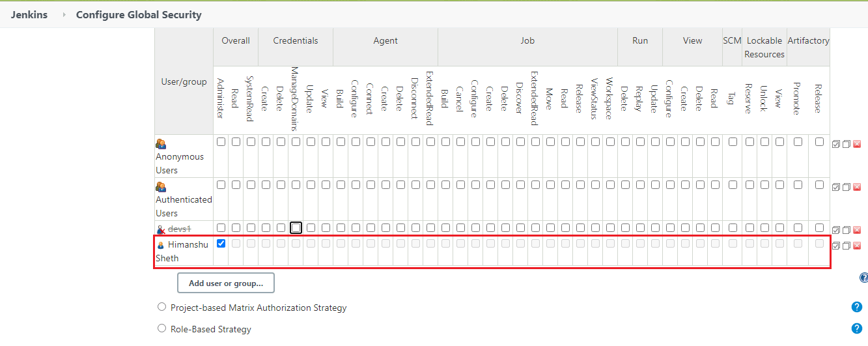Select Project-based Matrix Authorization Strategy
The height and width of the screenshot is (346, 868).
coord(162,307)
